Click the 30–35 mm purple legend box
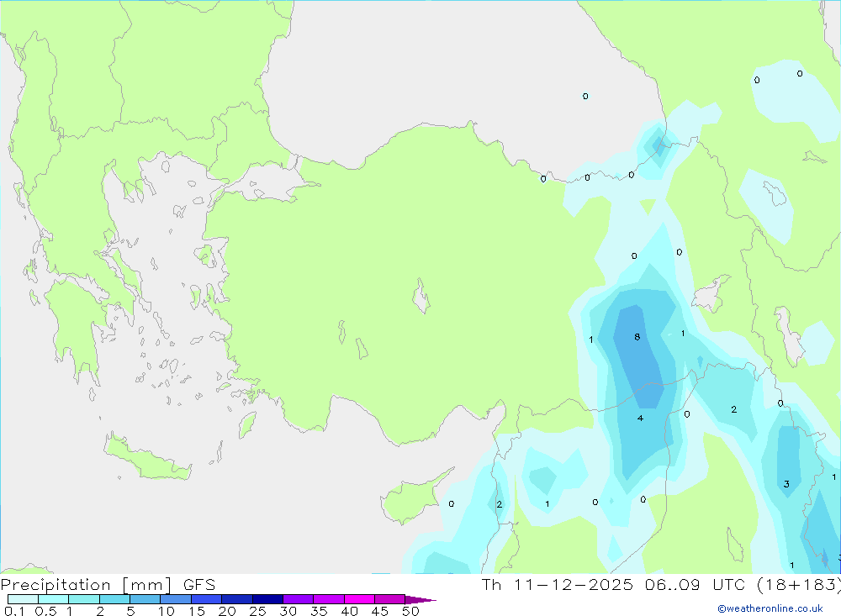This screenshot has width=841, height=616. pos(298,599)
